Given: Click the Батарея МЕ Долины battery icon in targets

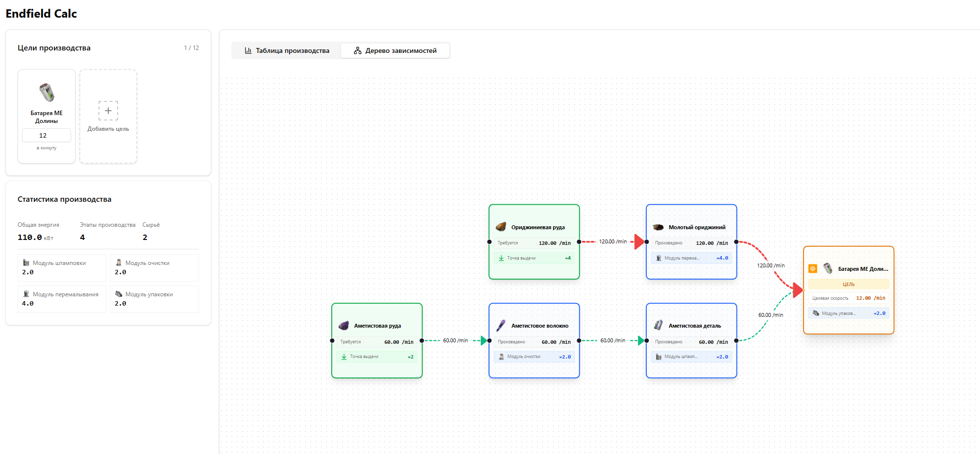Looking at the screenshot, I should pos(47,93).
